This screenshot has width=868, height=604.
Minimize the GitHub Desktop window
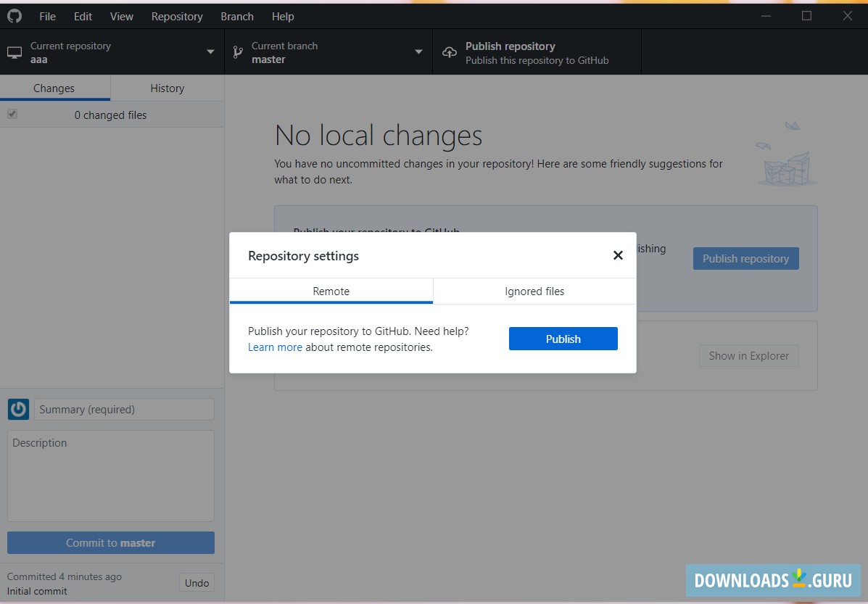766,16
